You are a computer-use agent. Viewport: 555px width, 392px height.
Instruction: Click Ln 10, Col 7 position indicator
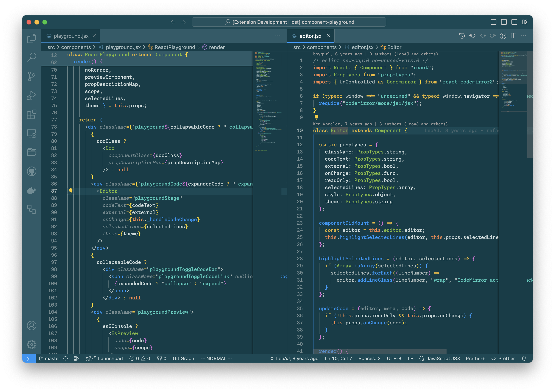pyautogui.click(x=338, y=358)
